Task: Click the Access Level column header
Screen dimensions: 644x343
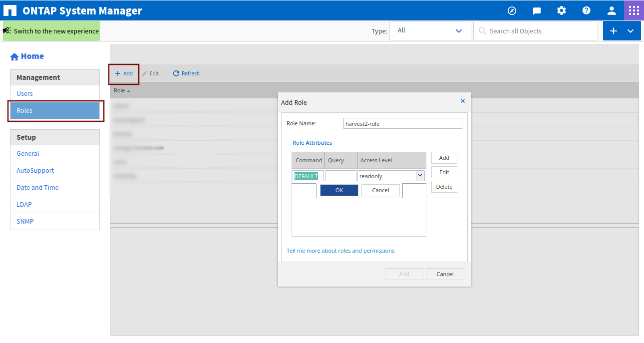Action: (392, 160)
